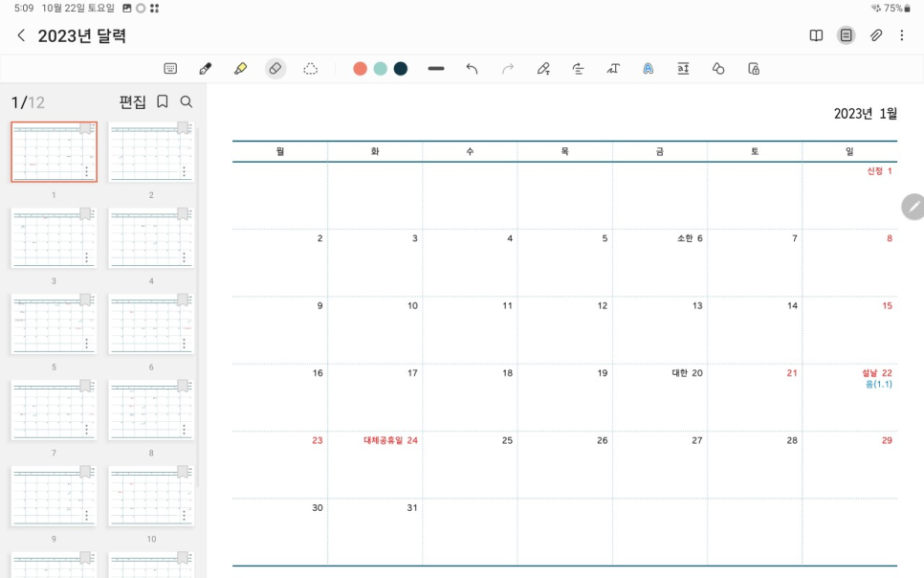
Task: Open page 3 thumbnail
Action: (x=54, y=237)
